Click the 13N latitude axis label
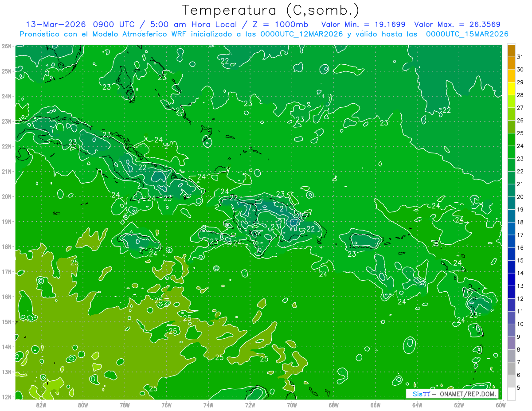Image resolution: width=532 pixels, height=411 pixels. [6, 372]
